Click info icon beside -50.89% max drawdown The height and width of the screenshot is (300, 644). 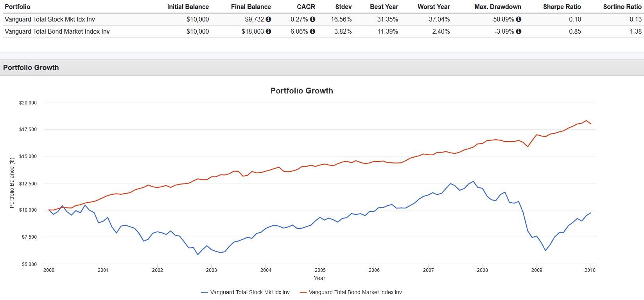tap(518, 19)
